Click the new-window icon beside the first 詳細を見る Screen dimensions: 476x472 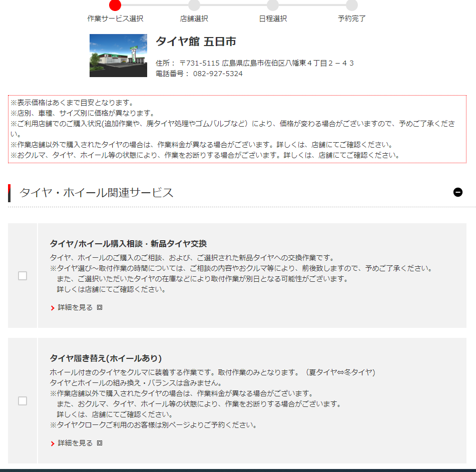tap(100, 307)
